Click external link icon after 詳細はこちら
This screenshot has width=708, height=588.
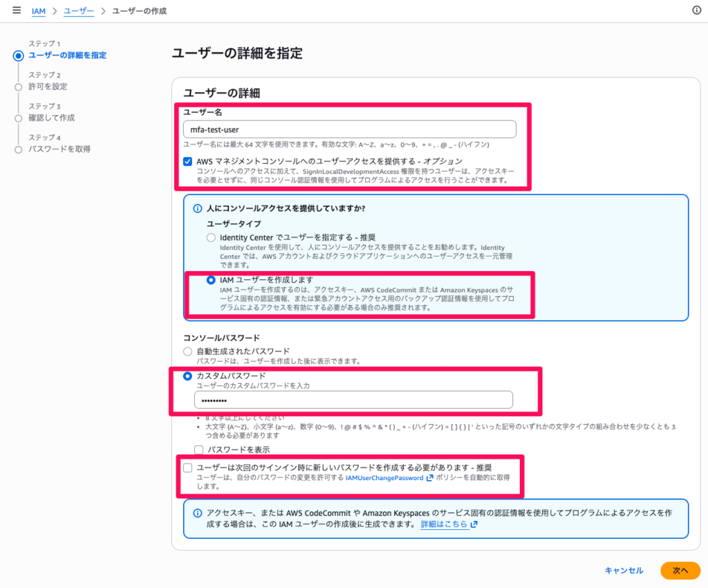[x=474, y=524]
